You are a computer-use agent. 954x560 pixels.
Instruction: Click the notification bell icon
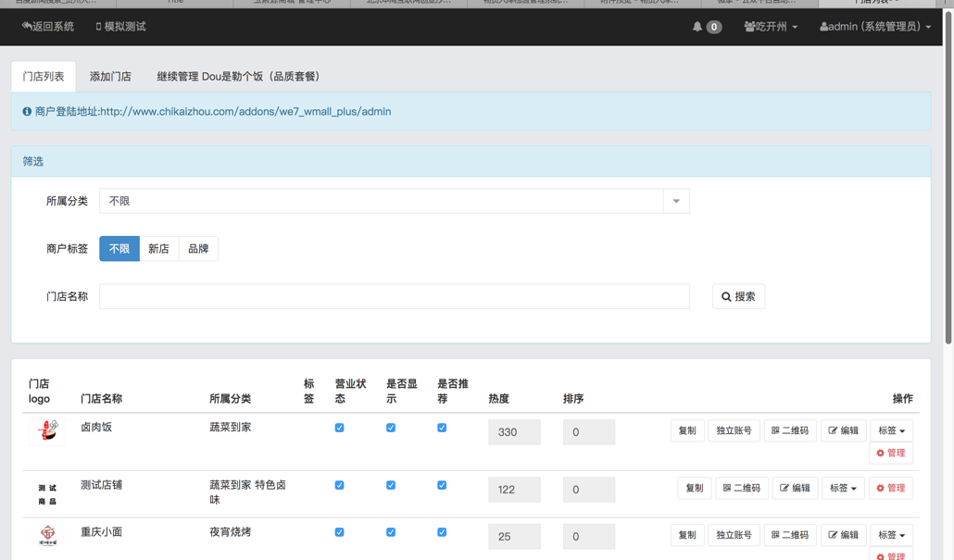(697, 27)
